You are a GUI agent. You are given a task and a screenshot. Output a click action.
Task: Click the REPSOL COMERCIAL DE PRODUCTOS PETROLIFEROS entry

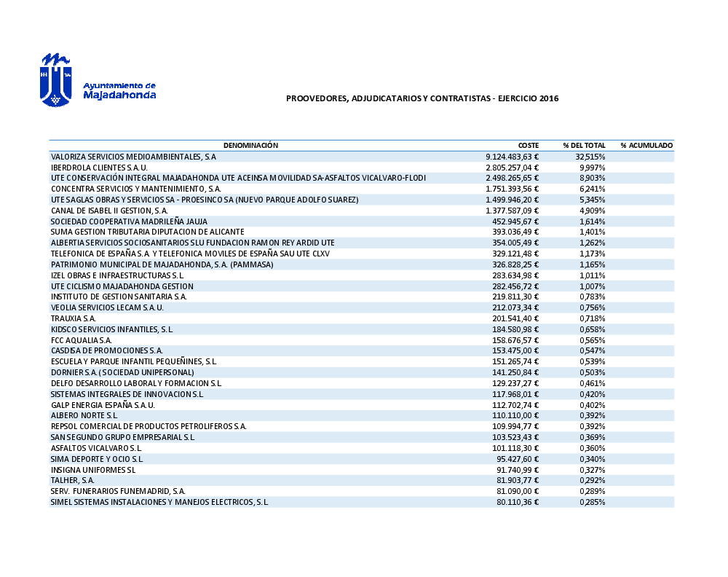[x=149, y=426]
